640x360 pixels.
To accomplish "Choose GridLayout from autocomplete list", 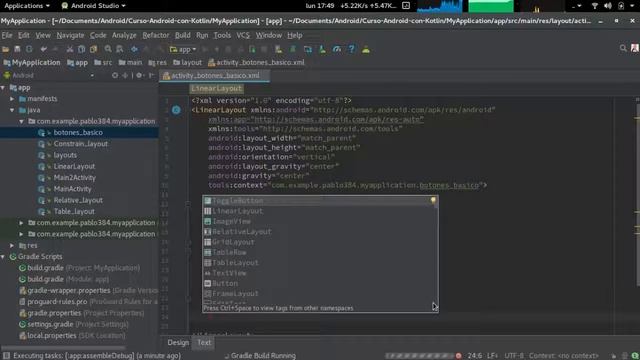I will [320, 242].
